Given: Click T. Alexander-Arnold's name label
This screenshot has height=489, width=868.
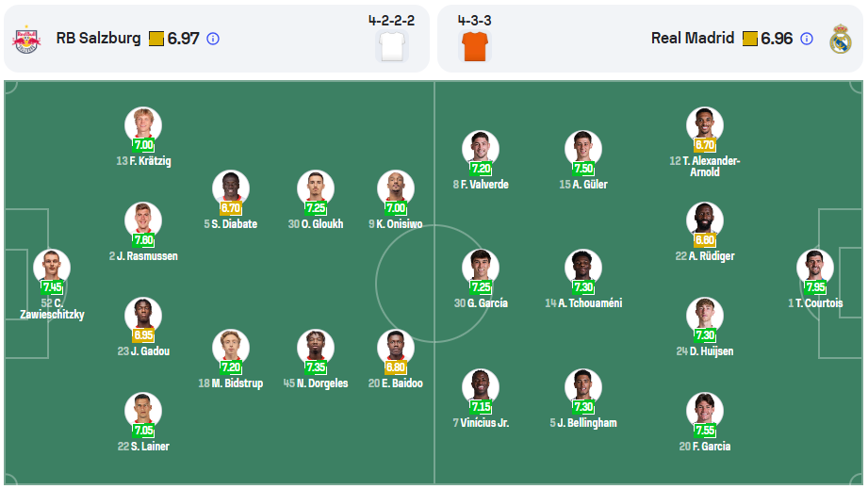Looking at the screenshot, I should 705,167.
